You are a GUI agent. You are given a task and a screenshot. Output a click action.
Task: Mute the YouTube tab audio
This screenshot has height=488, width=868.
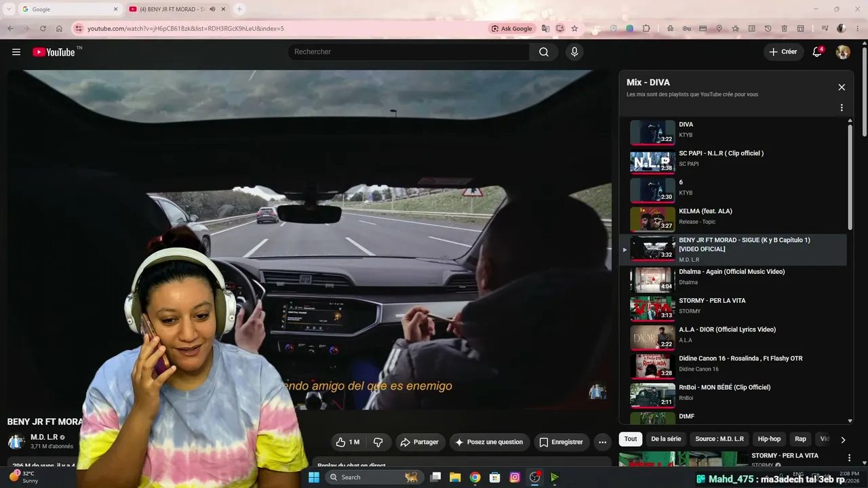[x=212, y=9]
